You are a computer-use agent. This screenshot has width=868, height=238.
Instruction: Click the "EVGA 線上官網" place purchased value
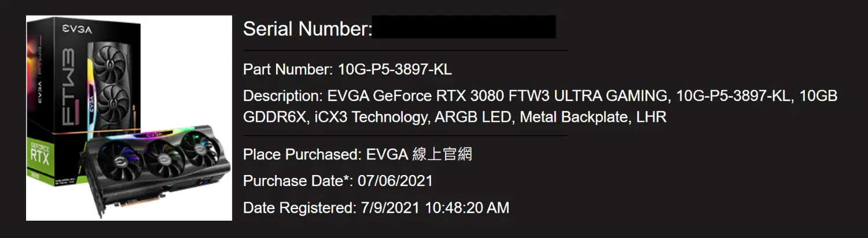point(419,155)
